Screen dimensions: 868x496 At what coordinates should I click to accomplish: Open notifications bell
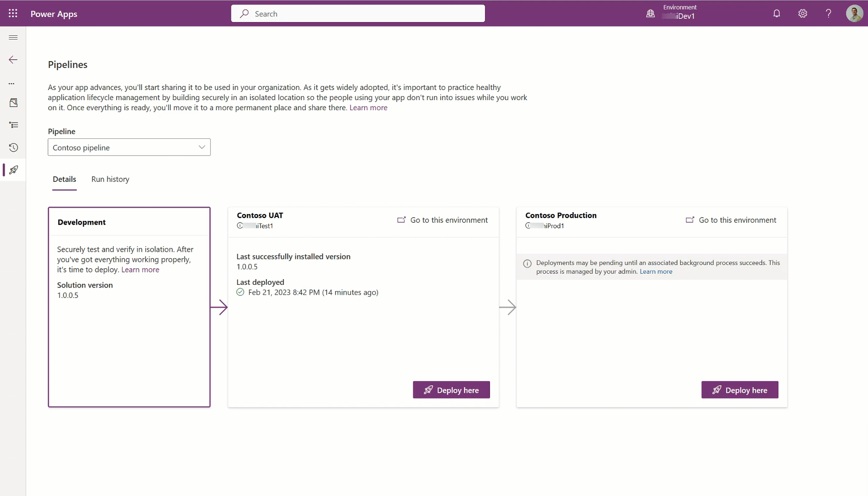(x=777, y=13)
